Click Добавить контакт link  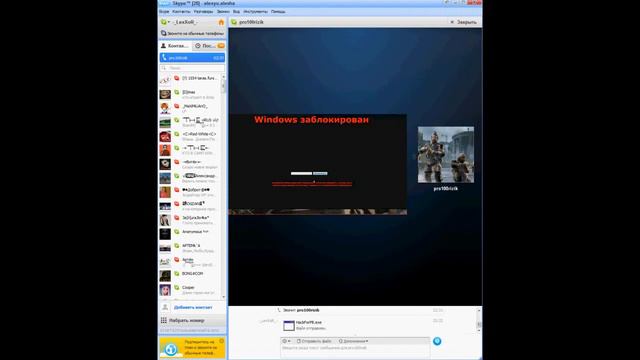[193, 307]
